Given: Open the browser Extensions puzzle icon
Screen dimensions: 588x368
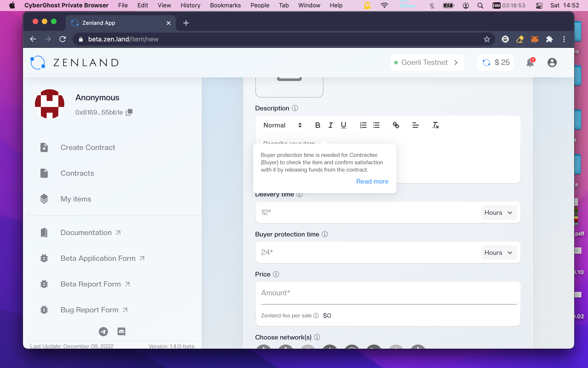Looking at the screenshot, I should click(549, 39).
